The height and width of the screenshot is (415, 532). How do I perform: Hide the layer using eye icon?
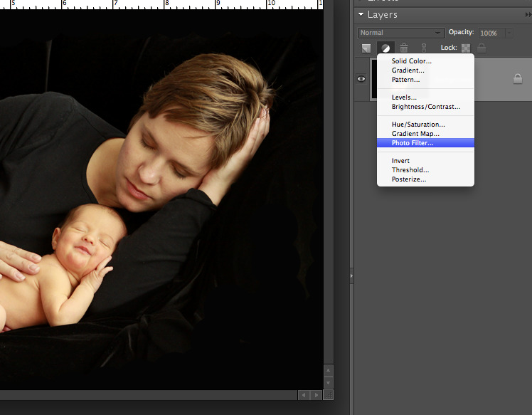click(361, 79)
